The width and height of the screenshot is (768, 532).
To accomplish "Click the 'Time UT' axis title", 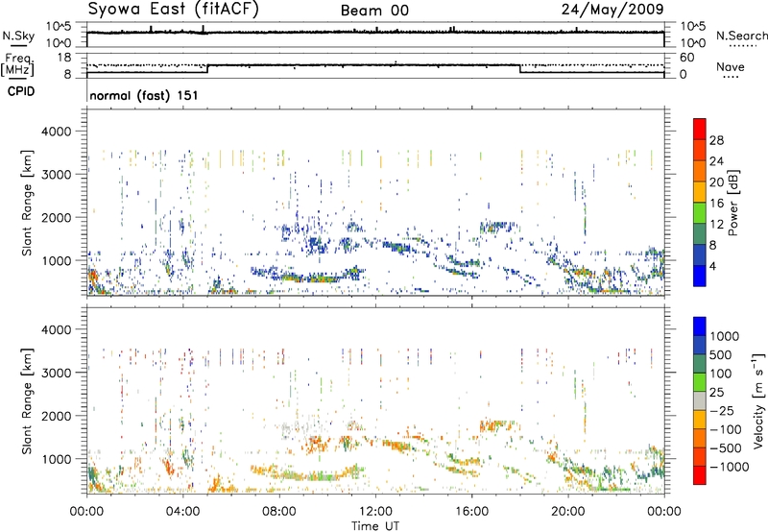I will pyautogui.click(x=375, y=526).
